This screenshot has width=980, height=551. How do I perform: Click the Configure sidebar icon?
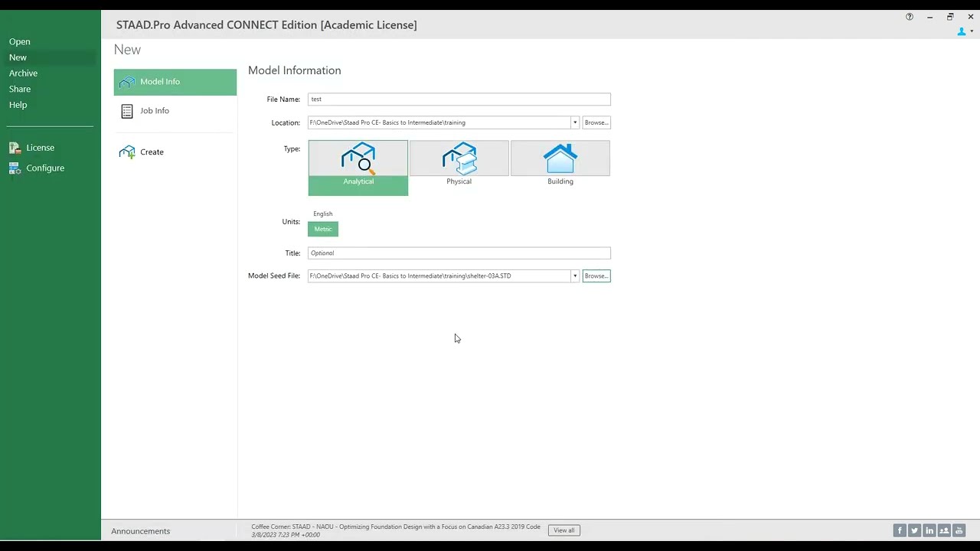pos(15,168)
